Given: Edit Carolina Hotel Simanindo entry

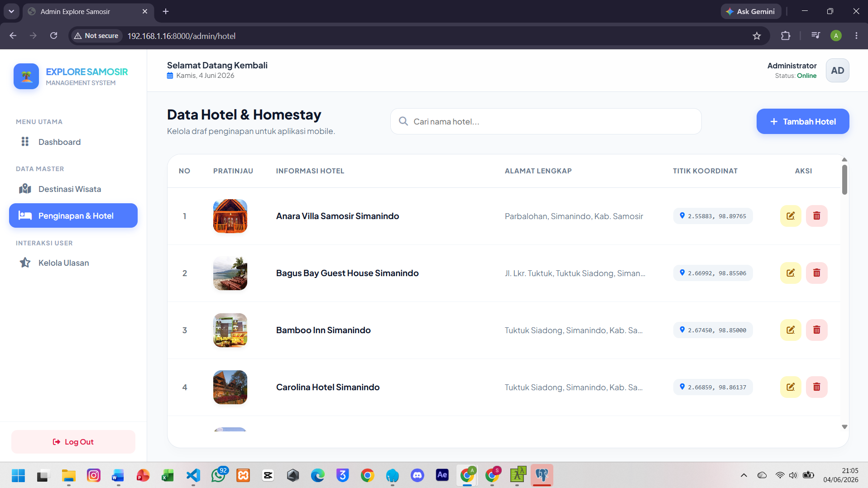Looking at the screenshot, I should coord(791,387).
